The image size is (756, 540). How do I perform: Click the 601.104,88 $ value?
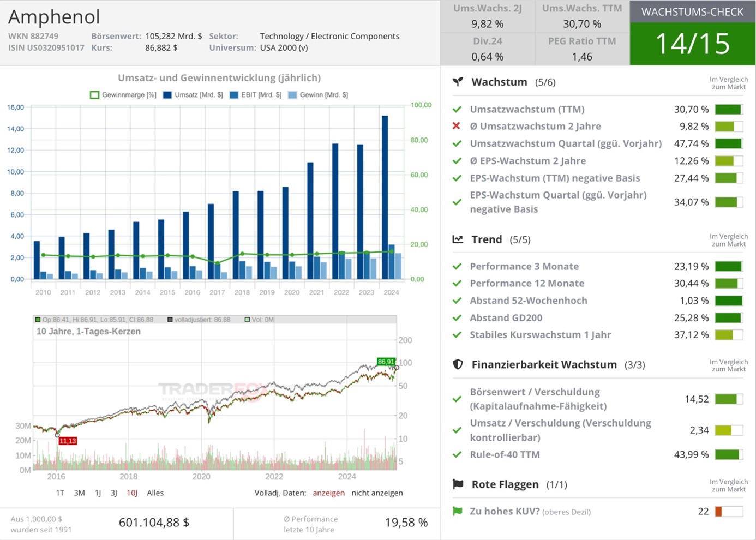pos(154,523)
